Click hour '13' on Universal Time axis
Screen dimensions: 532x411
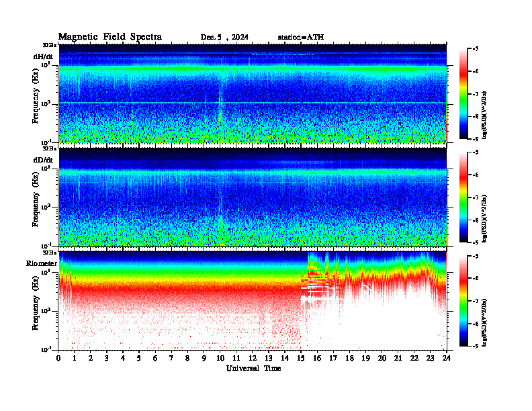(269, 358)
